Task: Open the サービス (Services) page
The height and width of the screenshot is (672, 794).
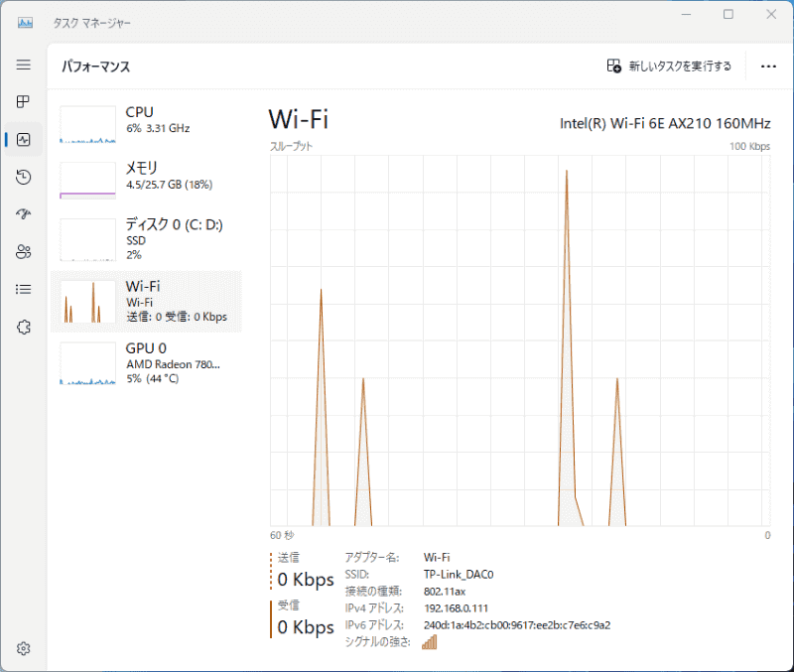Action: pos(24,327)
